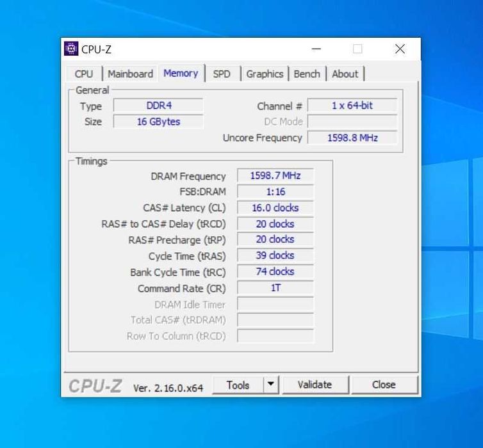Click the Command Rate 1T value
This screenshot has height=448, width=483.
[275, 288]
